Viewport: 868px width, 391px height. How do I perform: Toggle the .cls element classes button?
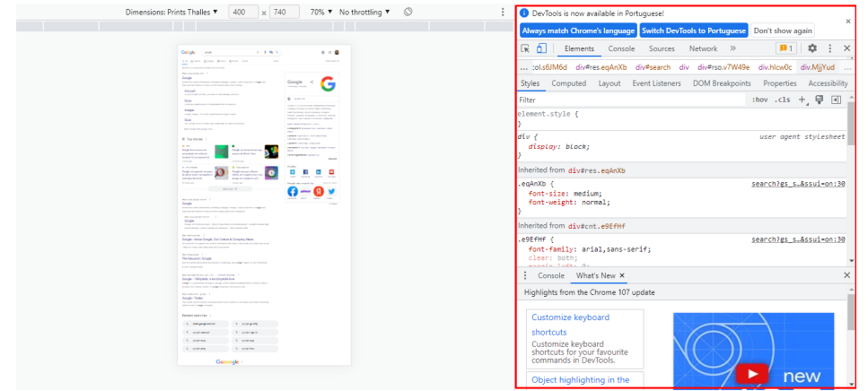pos(783,100)
